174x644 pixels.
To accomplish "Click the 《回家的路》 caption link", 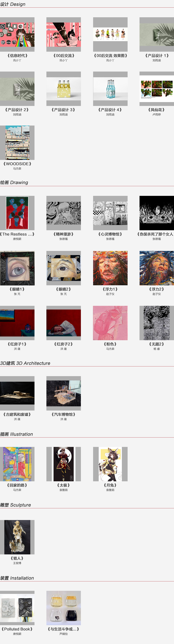I will pos(17,485).
